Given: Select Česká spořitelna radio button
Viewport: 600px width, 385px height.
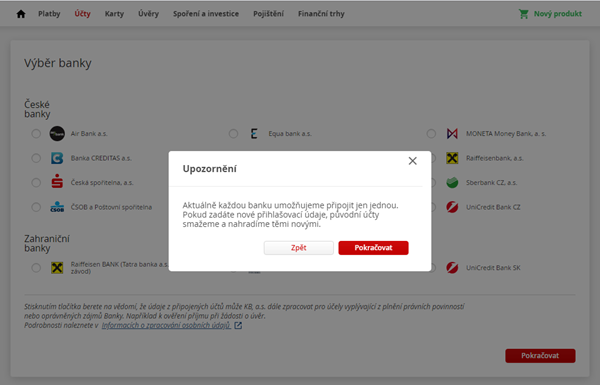Looking at the screenshot, I should (36, 183).
